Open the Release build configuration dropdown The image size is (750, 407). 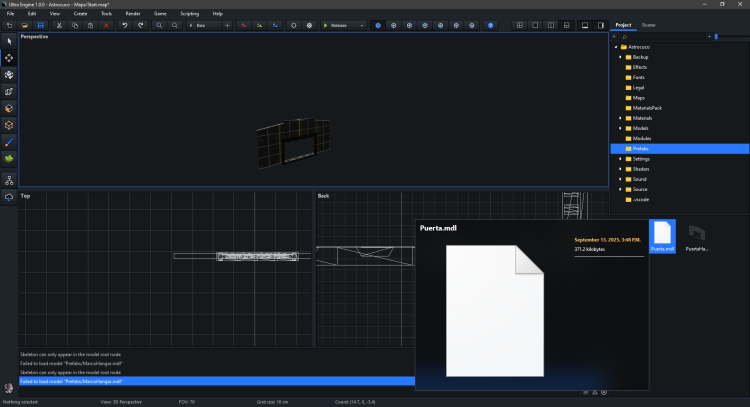pyautogui.click(x=343, y=25)
